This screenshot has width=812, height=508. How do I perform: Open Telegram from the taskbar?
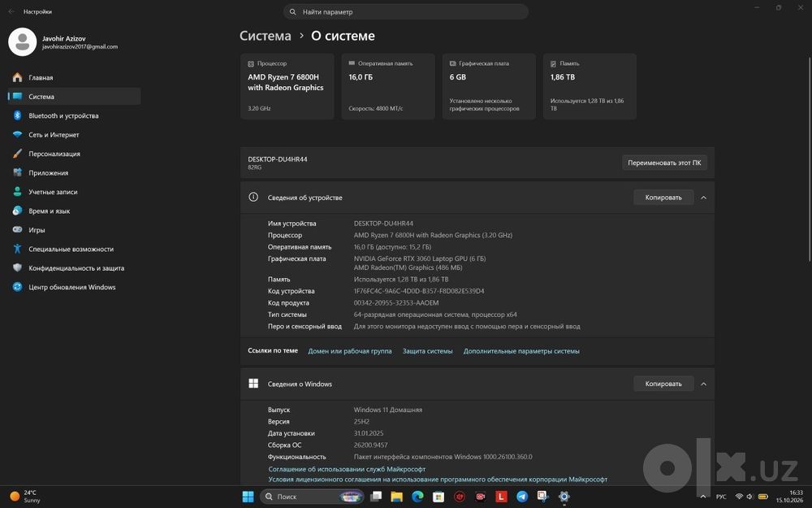522,497
